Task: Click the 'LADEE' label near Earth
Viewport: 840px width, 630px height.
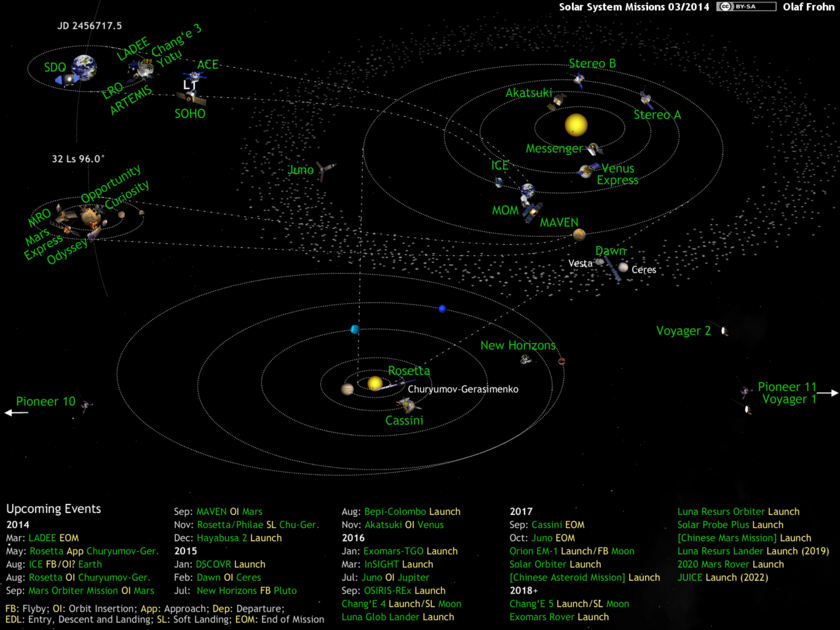Action: [133, 49]
